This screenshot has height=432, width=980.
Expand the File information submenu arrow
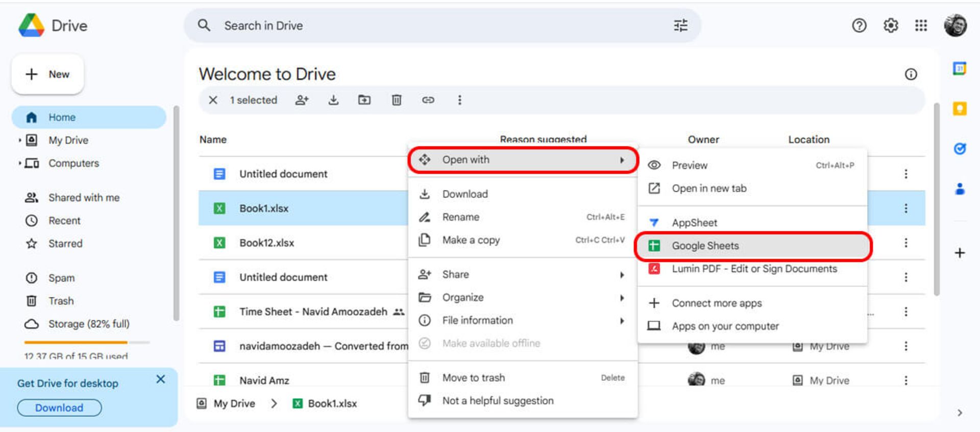point(622,321)
